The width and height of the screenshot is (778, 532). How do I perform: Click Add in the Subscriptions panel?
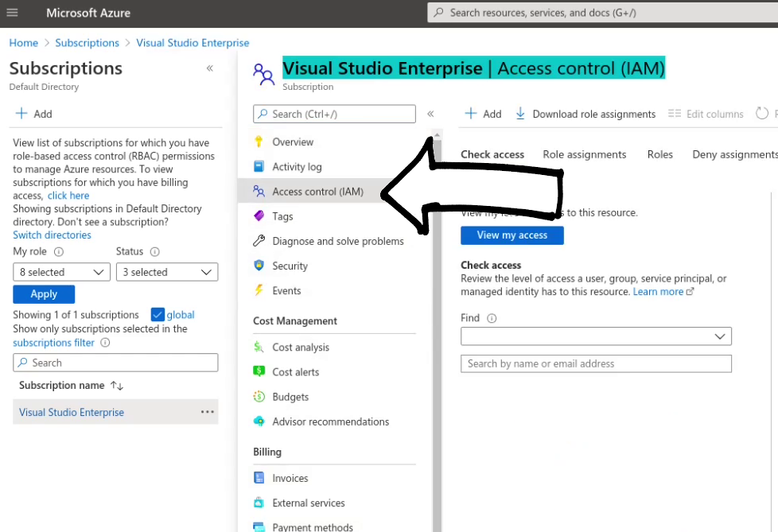(33, 114)
